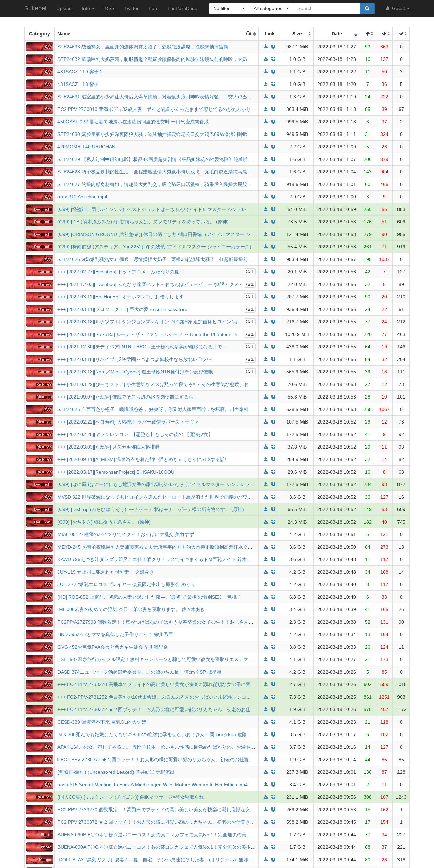Download torrent file for 450OSST-022 row
Image resolution: width=434 pixels, height=868 pixels.
pyautogui.click(x=266, y=122)
